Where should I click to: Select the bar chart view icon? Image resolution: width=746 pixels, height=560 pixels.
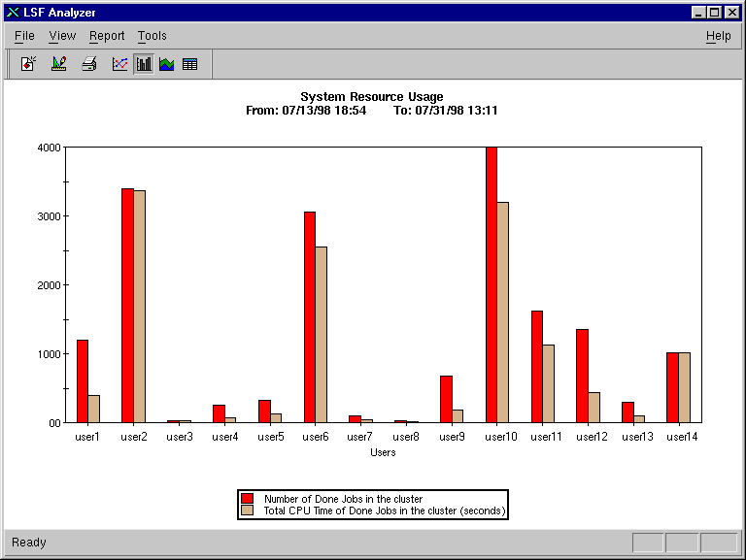144,64
